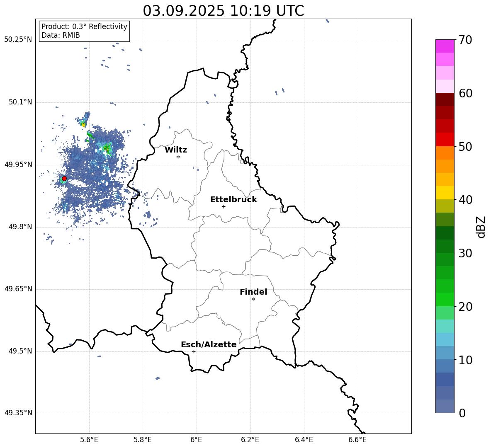Click the Wiltz city label
Image resolution: width=491 pixels, height=448 pixels.
176,150
